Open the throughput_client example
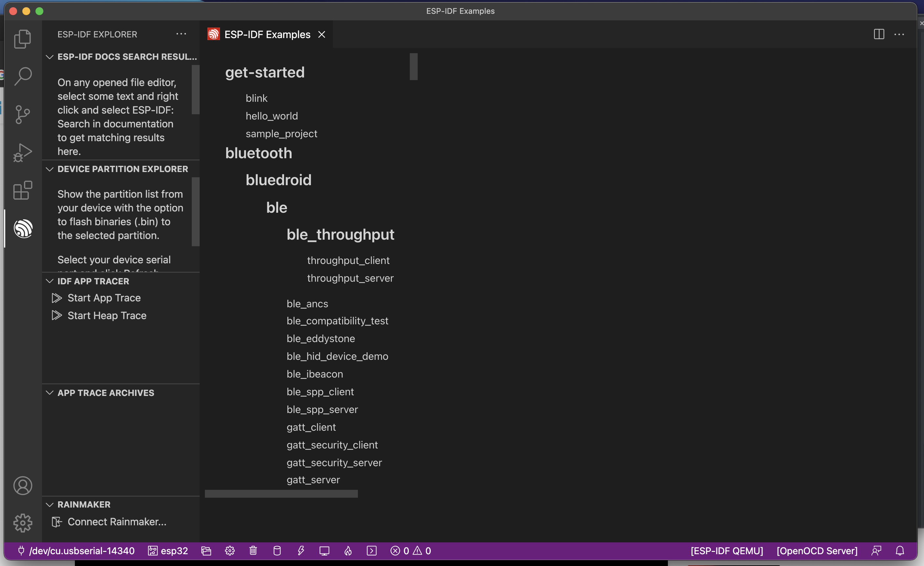The image size is (924, 566). [348, 260]
